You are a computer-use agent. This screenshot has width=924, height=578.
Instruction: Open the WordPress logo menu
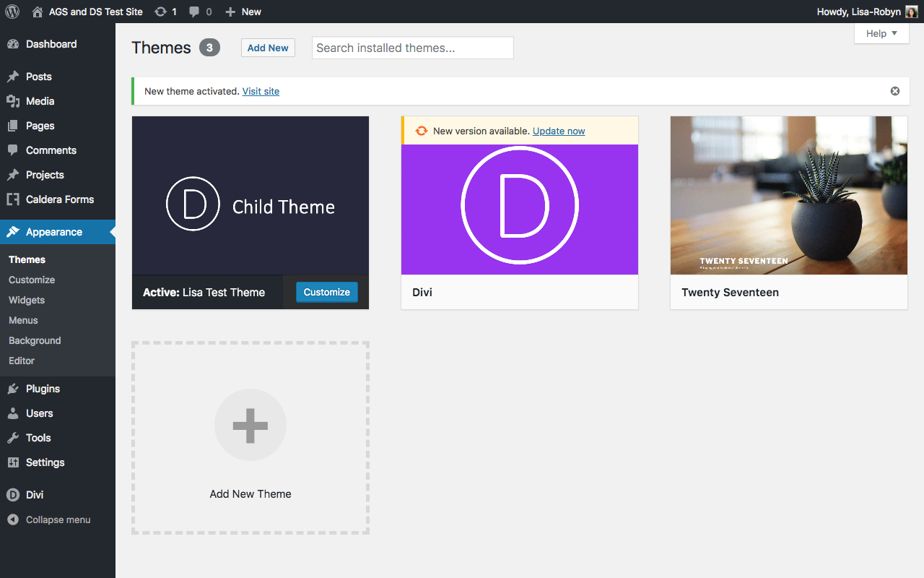tap(12, 12)
